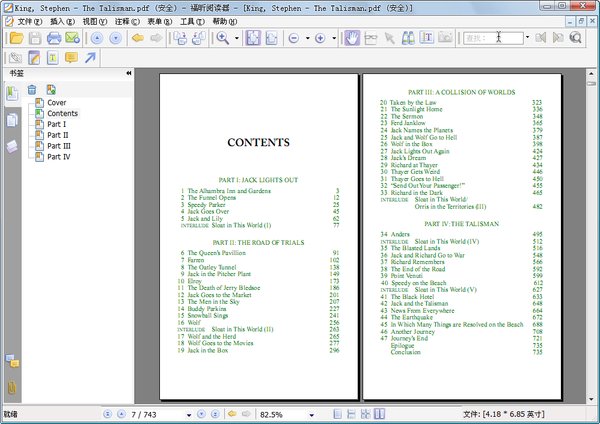Viewport: 600px width, 424px height.
Task: Click the Zoom In magnifier tool
Action: click(x=223, y=38)
